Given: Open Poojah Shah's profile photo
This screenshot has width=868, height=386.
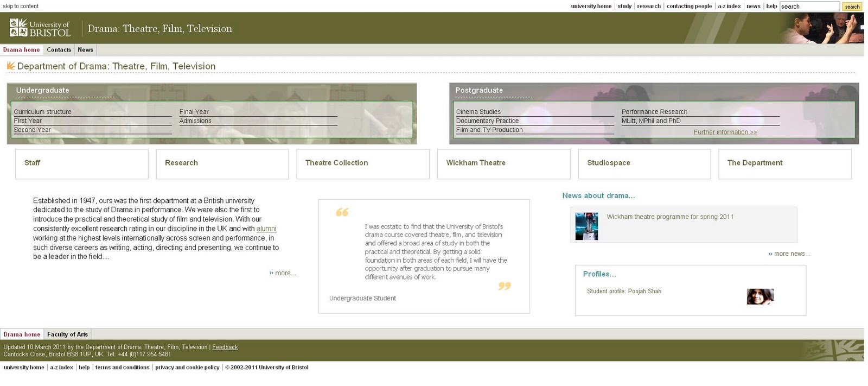Looking at the screenshot, I should click(x=760, y=296).
